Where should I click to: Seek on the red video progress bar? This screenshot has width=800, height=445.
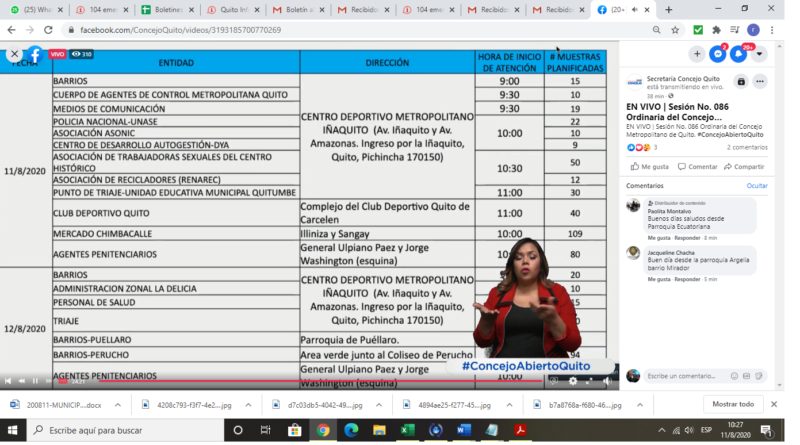click(320, 381)
